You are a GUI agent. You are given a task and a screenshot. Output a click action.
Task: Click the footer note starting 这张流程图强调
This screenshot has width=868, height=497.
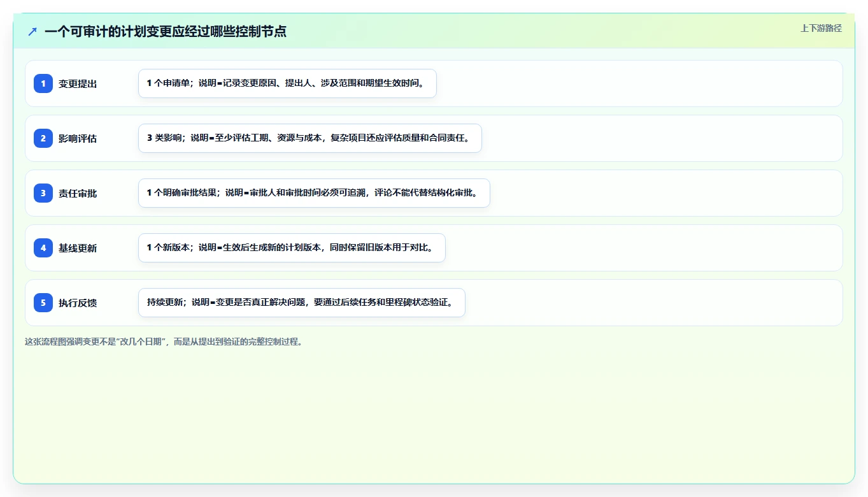click(164, 342)
